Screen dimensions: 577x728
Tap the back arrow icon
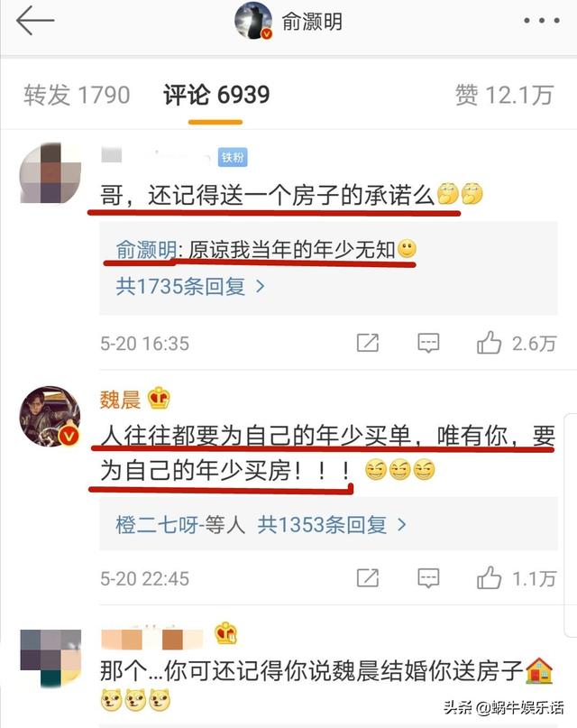point(35,21)
